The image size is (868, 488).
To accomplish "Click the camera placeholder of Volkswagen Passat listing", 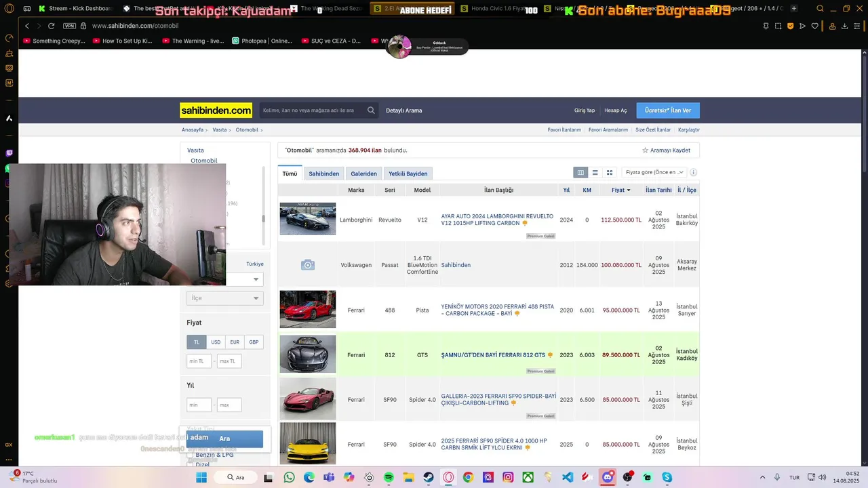I will coord(308,265).
